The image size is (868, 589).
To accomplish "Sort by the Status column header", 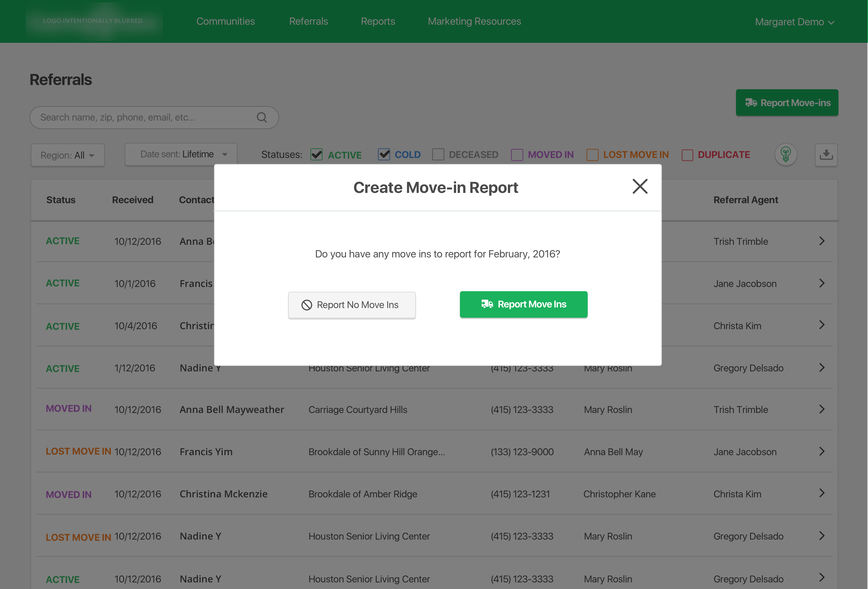I will click(x=60, y=200).
